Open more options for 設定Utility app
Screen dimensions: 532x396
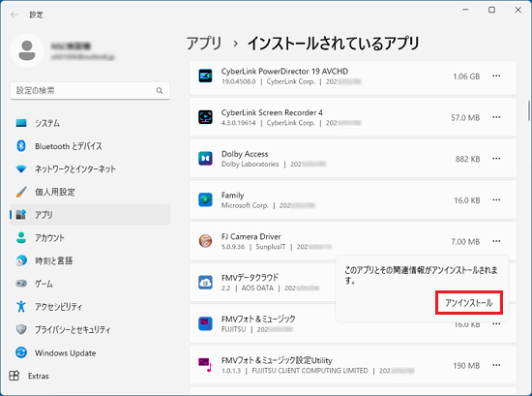click(496, 365)
